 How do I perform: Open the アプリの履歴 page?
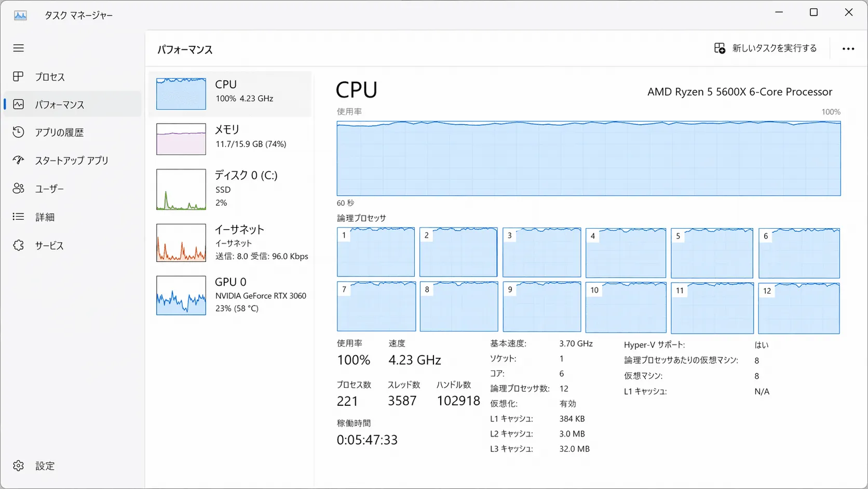(x=59, y=132)
